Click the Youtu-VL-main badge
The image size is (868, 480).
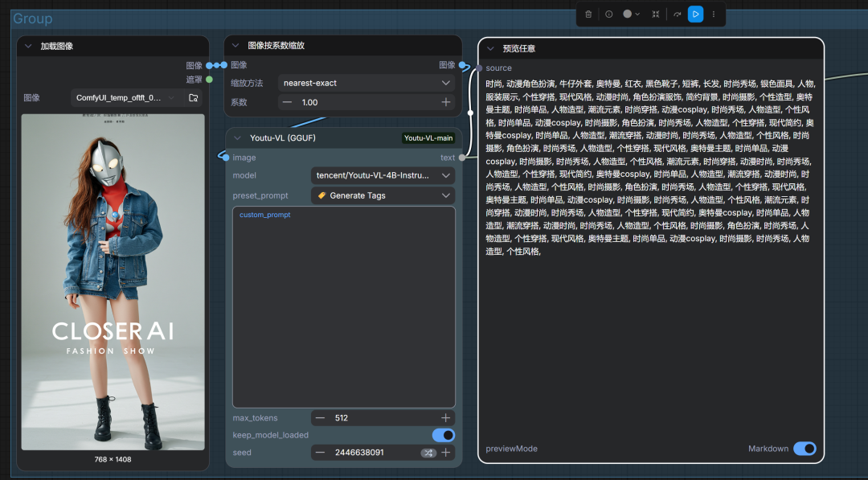[428, 137]
